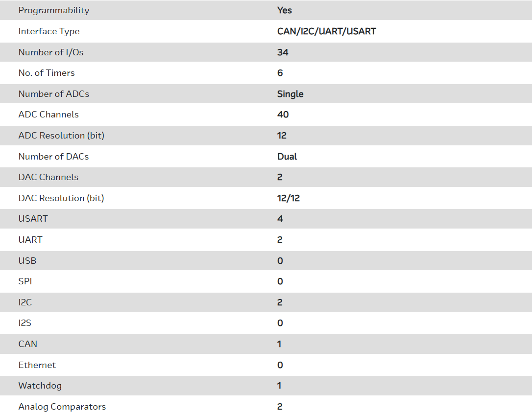Screen dimensions: 532x415
Task: Select the USB row label
Action: tap(27, 261)
